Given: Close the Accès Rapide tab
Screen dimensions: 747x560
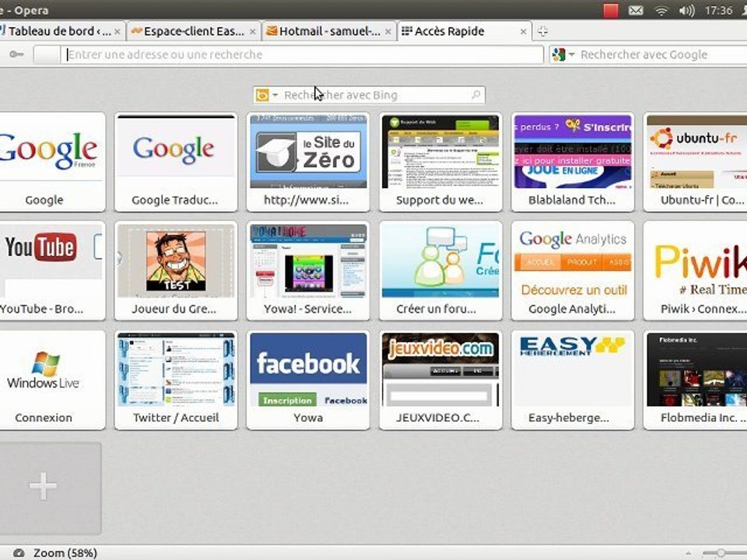Looking at the screenshot, I should coord(523,32).
